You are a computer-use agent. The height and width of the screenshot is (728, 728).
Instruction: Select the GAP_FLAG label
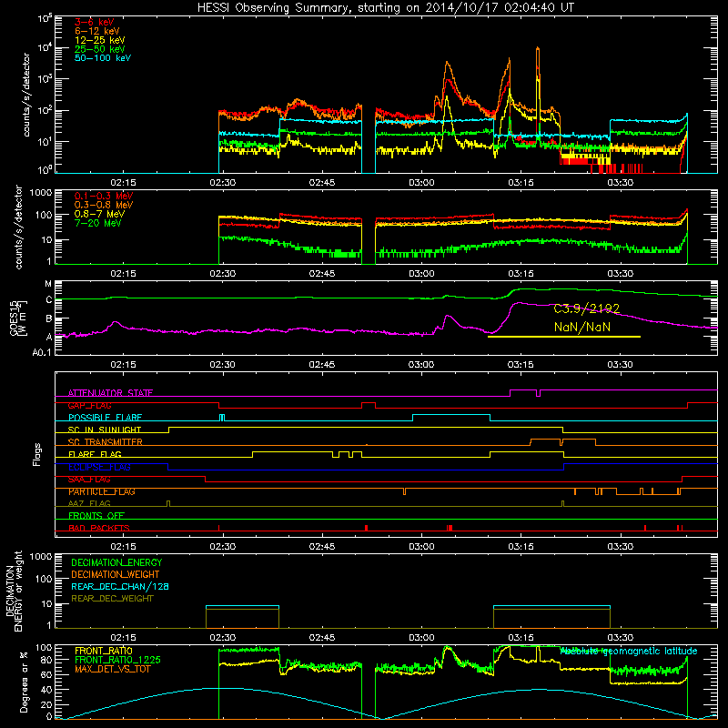point(89,405)
